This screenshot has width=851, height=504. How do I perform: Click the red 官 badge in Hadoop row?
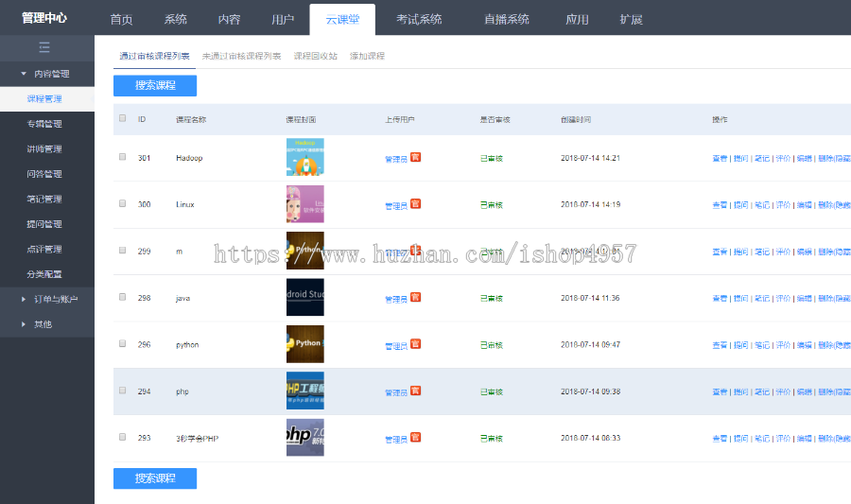coord(415,157)
